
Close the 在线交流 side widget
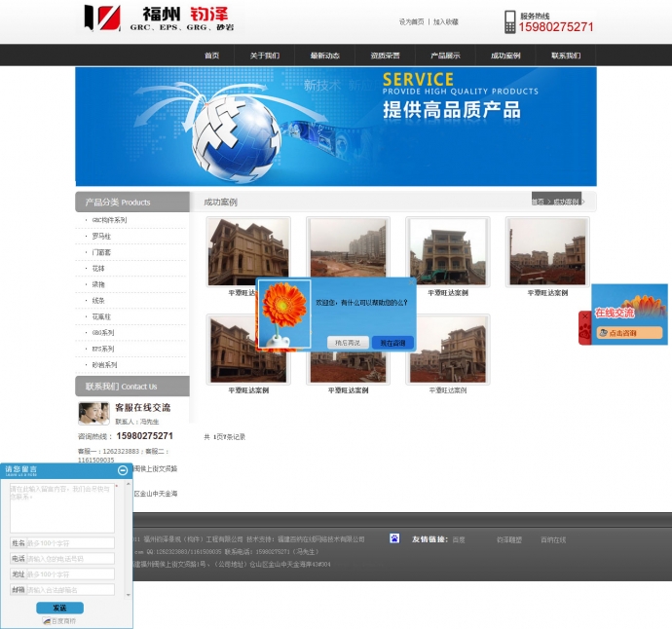tap(585, 316)
